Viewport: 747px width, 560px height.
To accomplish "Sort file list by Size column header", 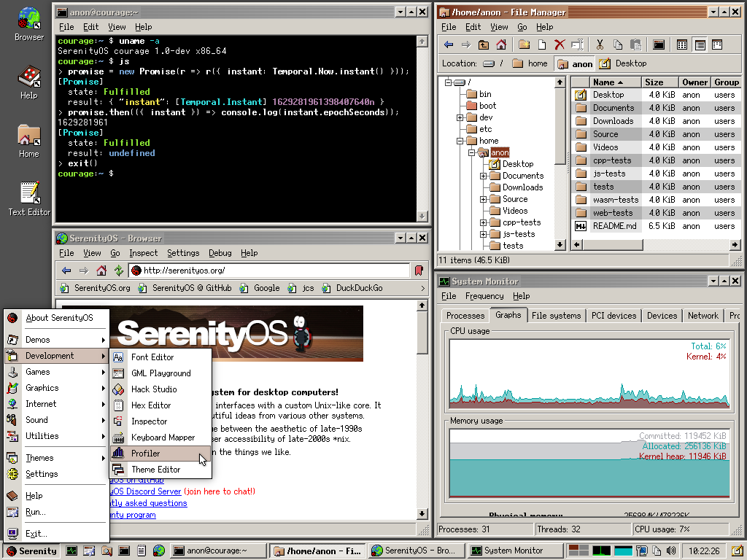I will point(659,82).
